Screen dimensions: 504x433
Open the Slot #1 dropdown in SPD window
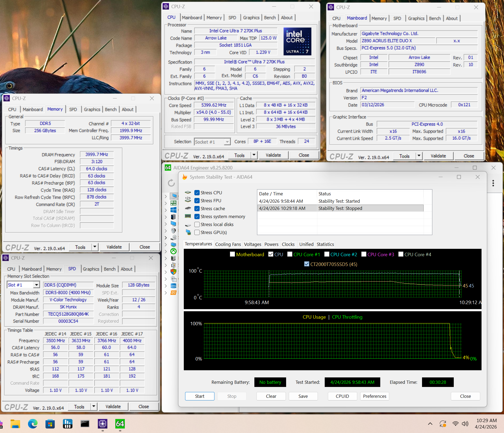pos(37,285)
